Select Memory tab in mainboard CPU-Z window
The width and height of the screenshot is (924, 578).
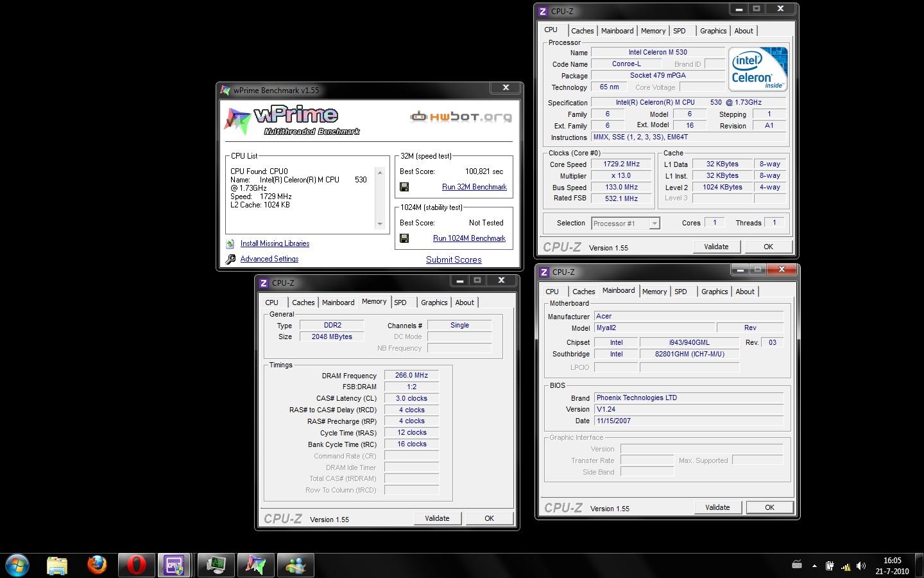(654, 292)
